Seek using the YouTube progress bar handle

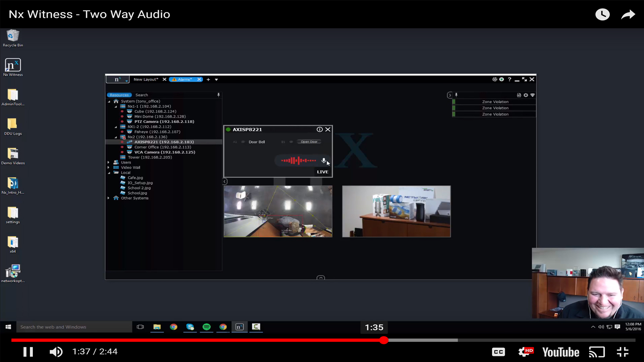tap(384, 340)
